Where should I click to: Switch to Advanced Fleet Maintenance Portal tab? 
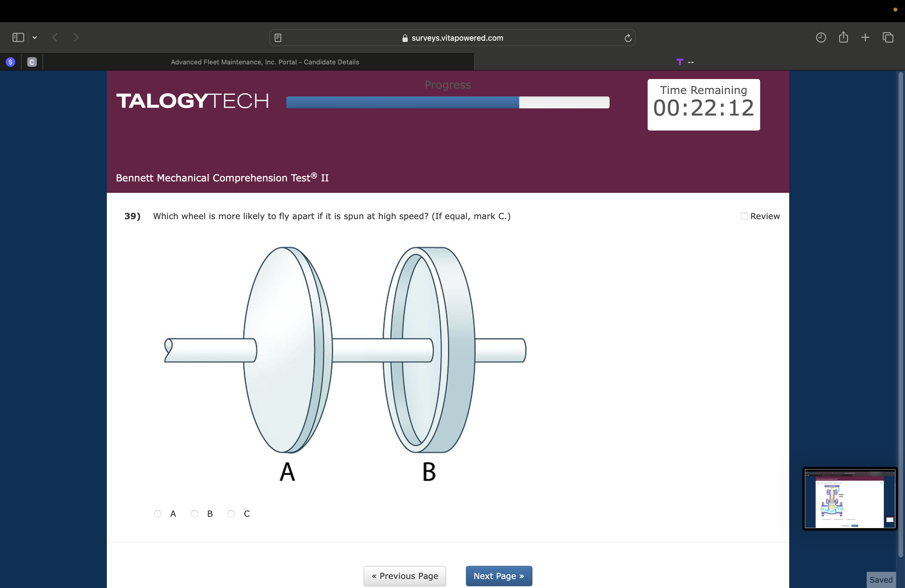265,62
